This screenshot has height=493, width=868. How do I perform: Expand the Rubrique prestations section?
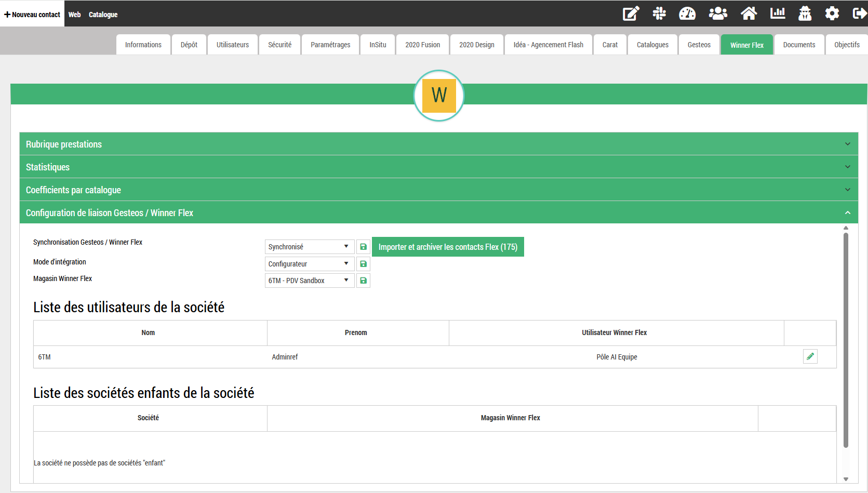click(x=438, y=144)
